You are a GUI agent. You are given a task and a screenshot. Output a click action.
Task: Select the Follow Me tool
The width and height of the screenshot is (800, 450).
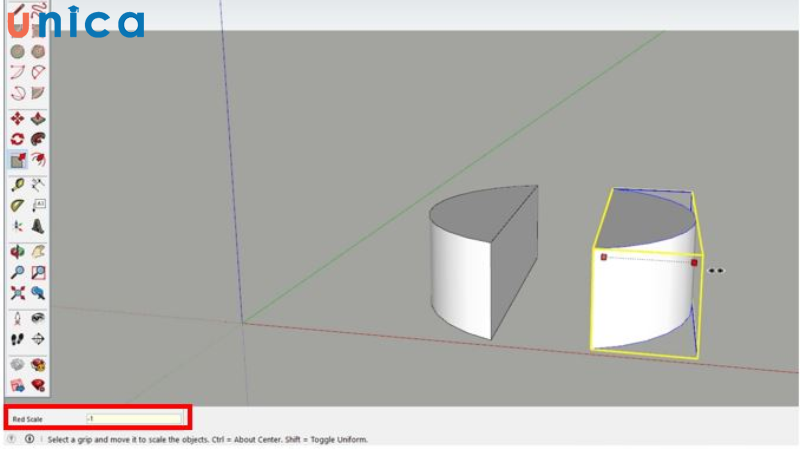pyautogui.click(x=38, y=140)
